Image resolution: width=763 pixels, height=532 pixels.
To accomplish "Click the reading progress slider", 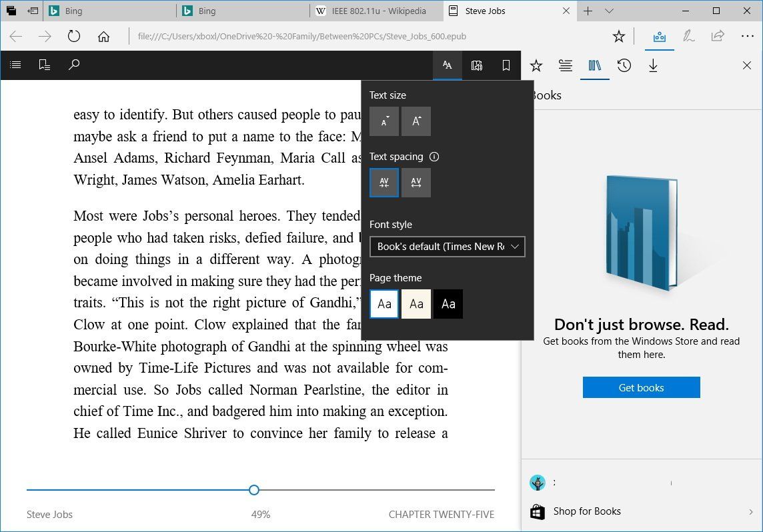I will (253, 489).
